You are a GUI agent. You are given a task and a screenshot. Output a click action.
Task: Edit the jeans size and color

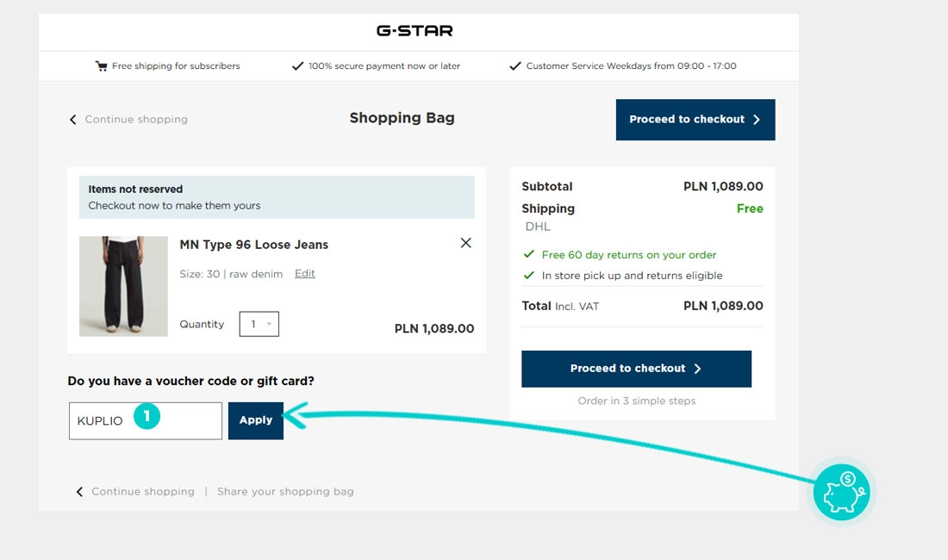(304, 273)
